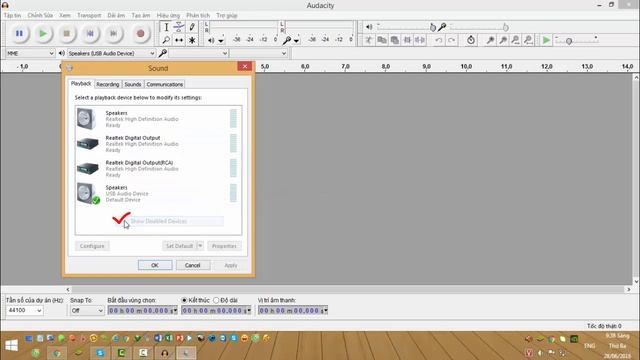The image size is (640, 360).
Task: Click the Zoom In icon
Action: pyautogui.click(x=490, y=40)
